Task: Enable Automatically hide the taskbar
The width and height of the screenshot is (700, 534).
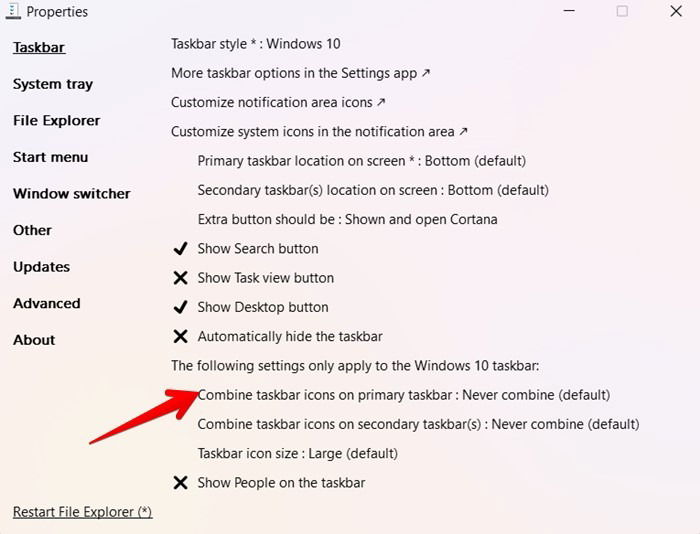Action: point(180,336)
